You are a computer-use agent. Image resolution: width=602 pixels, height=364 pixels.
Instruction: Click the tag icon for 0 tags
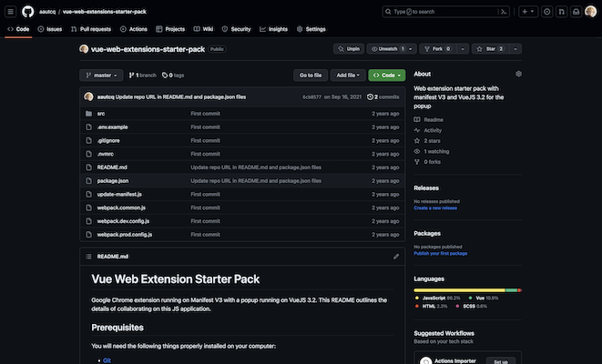pos(165,76)
